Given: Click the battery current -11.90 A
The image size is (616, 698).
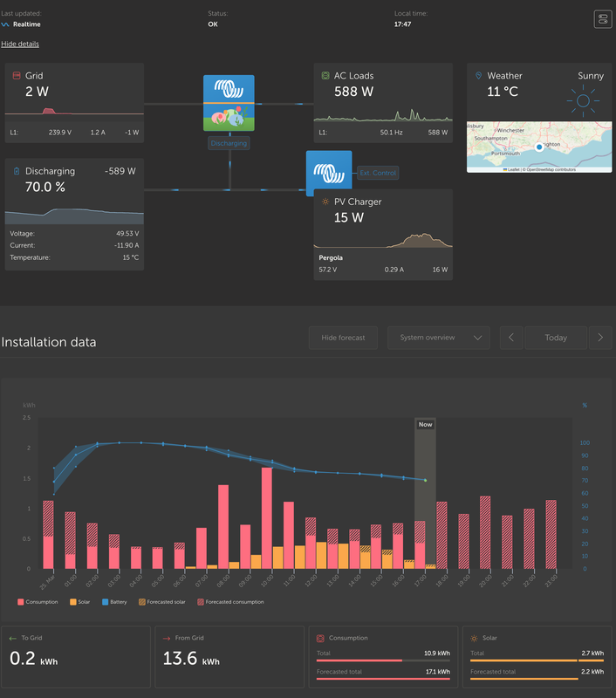Looking at the screenshot, I should point(127,245).
